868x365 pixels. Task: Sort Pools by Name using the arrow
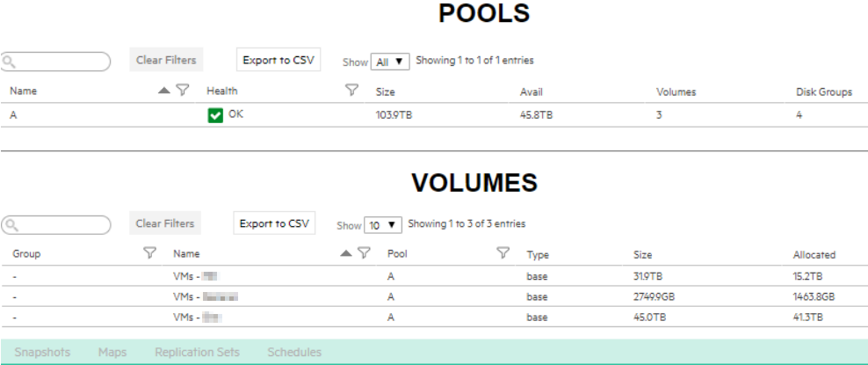click(164, 90)
